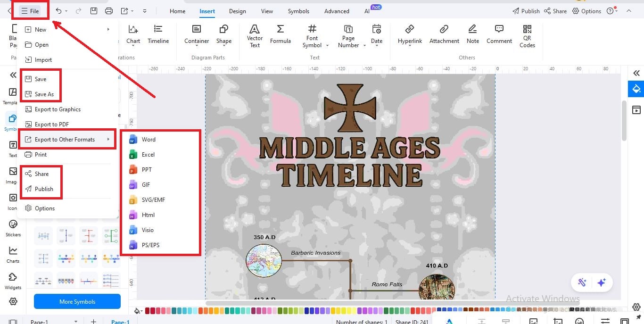
Task: Add a new page with the plus button
Action: click(x=93, y=321)
